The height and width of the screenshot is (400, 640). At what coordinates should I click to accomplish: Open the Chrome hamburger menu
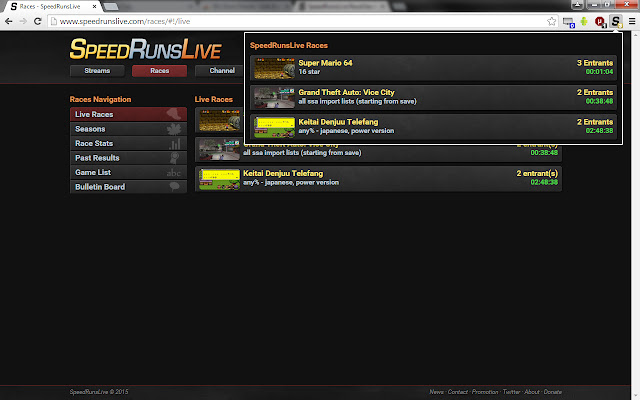tap(632, 21)
